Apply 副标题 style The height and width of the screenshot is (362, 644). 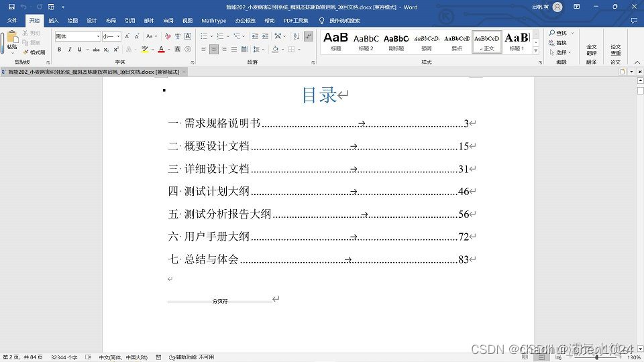pyautogui.click(x=396, y=42)
